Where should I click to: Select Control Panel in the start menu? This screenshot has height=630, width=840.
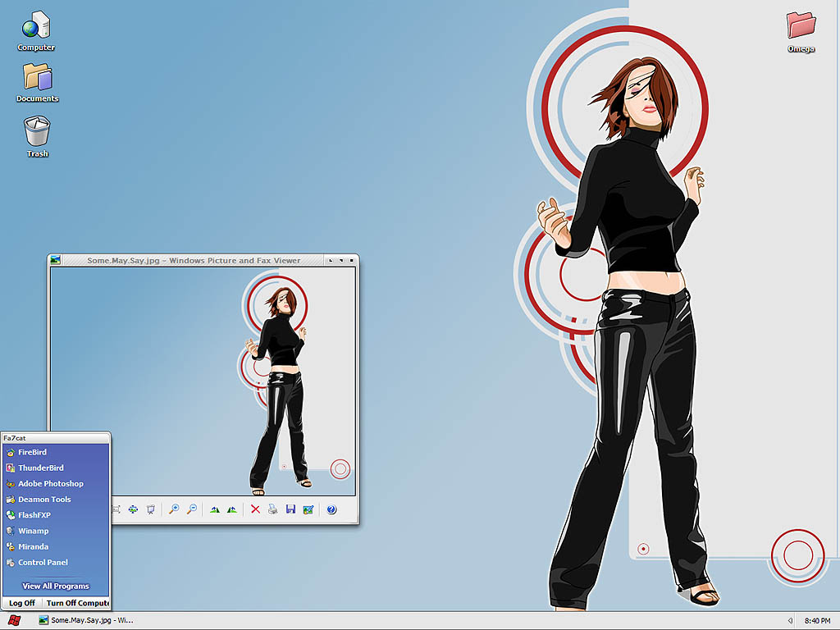pos(43,563)
